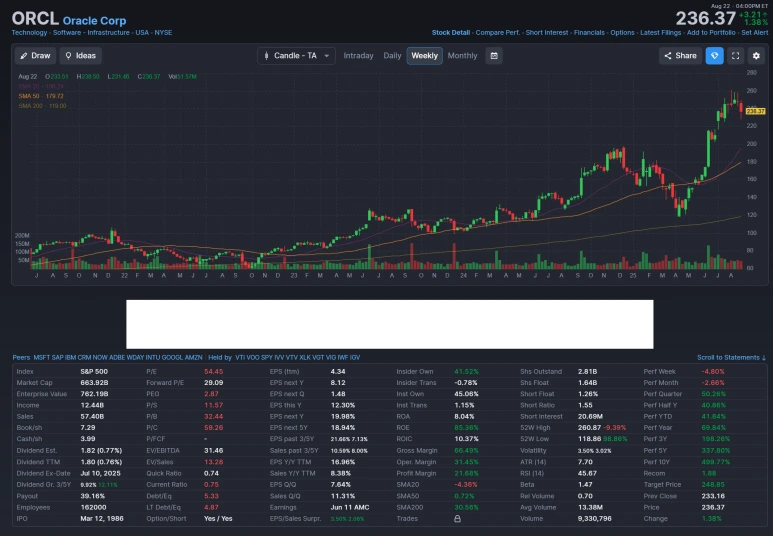Click the Insider Own value 41.52%
773x536 pixels.
(466, 372)
